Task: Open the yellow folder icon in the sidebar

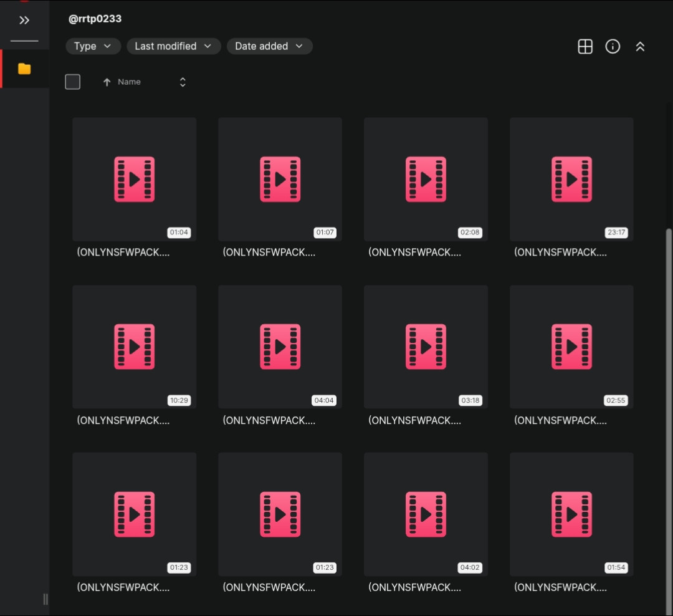Action: [x=24, y=69]
